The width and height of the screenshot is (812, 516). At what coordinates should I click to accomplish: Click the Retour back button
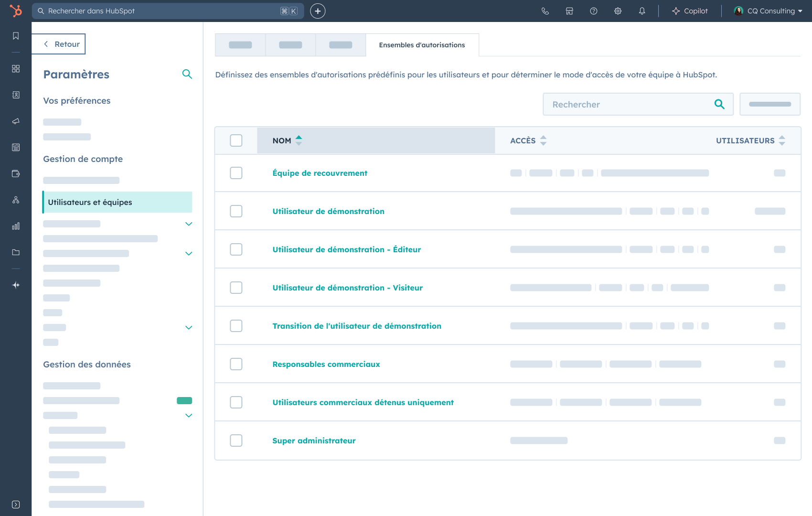[x=59, y=44]
